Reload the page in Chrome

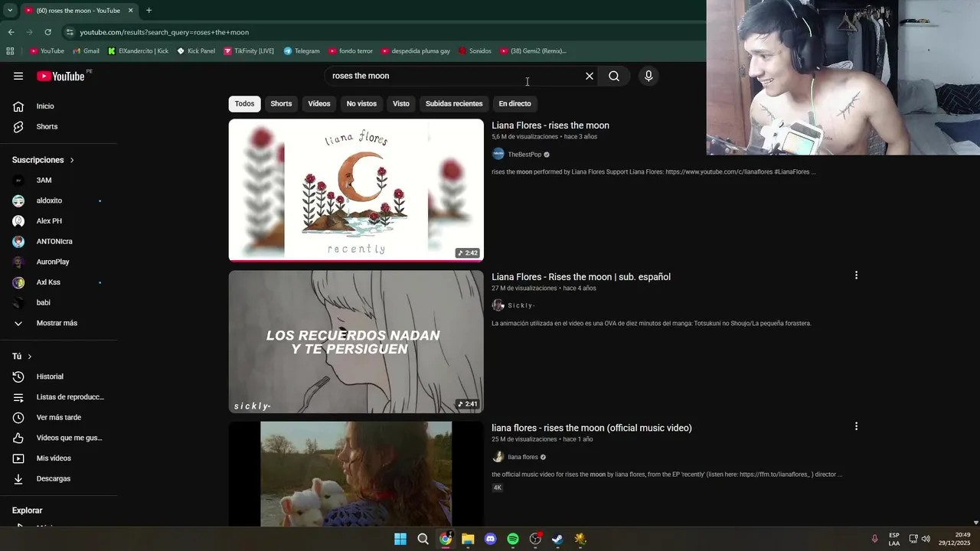[x=47, y=32]
